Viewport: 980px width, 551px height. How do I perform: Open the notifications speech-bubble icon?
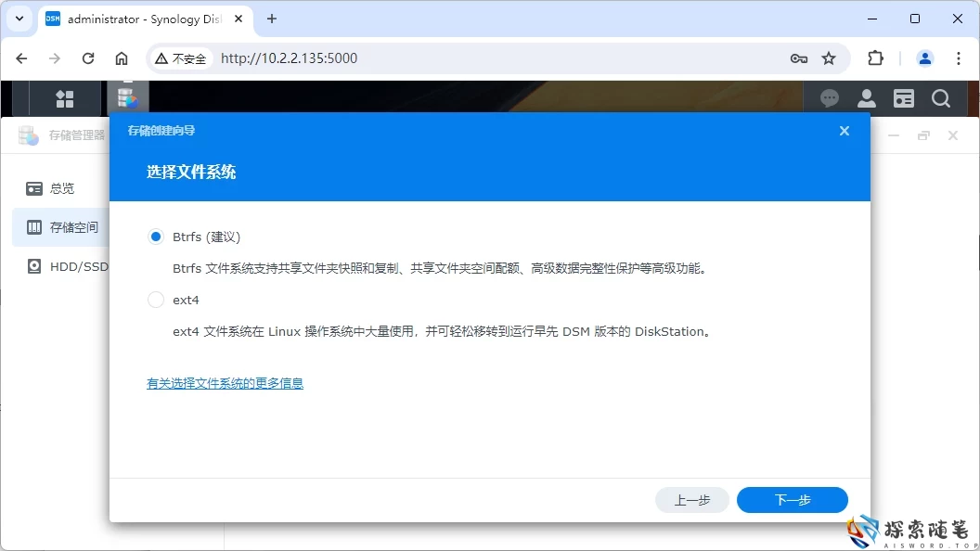coord(829,97)
